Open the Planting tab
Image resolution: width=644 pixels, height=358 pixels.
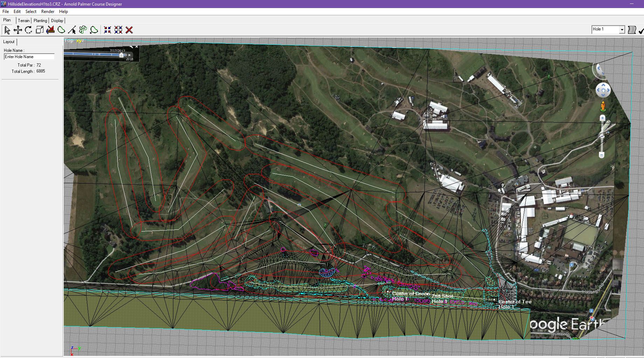(x=40, y=21)
